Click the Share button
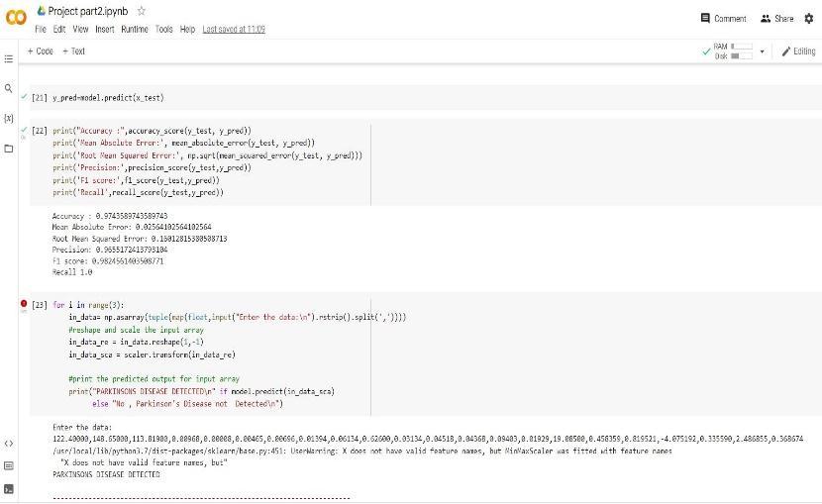Screen dimensions: 822x504 pos(777,19)
